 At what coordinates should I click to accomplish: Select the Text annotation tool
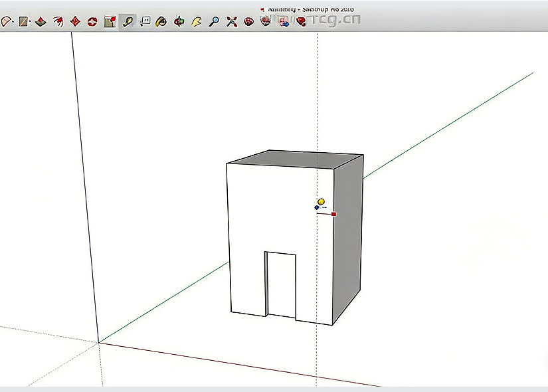(145, 21)
